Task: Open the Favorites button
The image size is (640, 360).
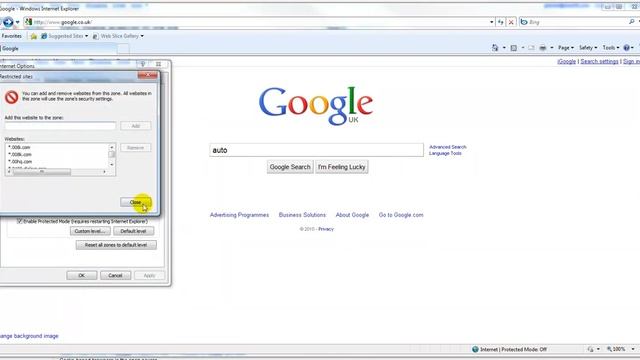Action: click(11, 36)
